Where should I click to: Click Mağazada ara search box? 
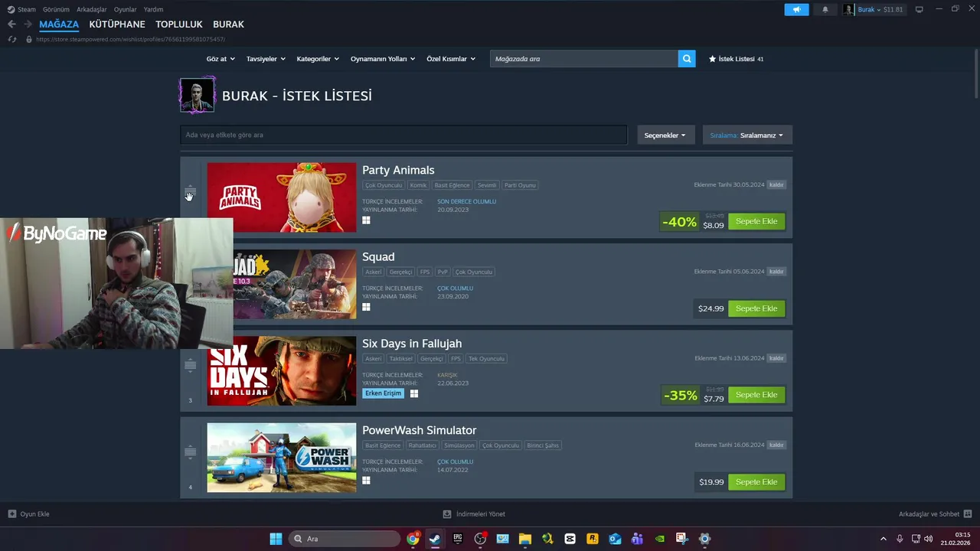[584, 58]
